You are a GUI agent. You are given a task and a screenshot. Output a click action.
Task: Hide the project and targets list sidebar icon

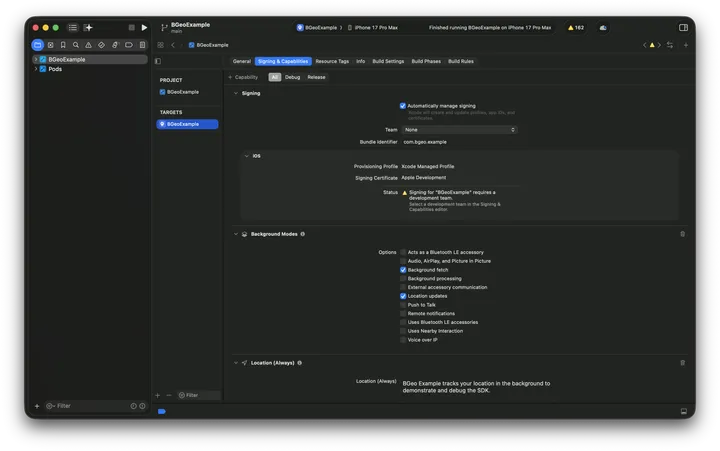(x=158, y=61)
